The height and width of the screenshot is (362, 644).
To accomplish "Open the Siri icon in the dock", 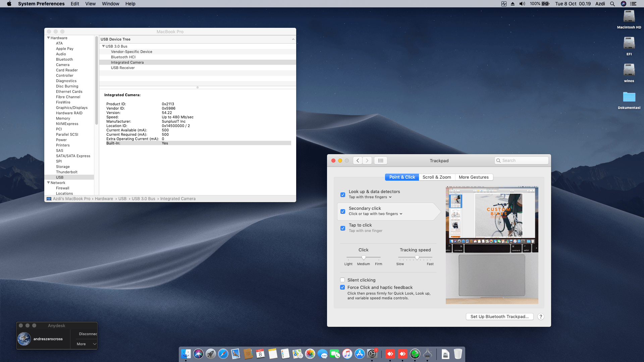I will [x=198, y=354].
